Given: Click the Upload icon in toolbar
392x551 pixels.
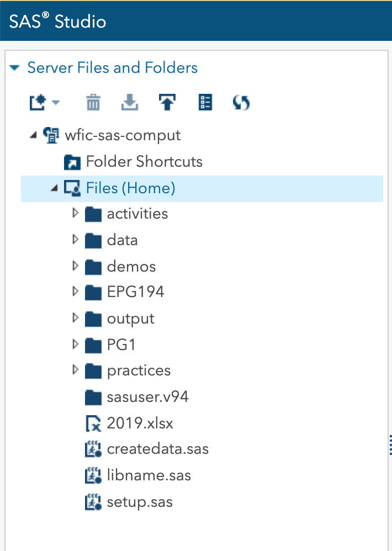Looking at the screenshot, I should 167,103.
